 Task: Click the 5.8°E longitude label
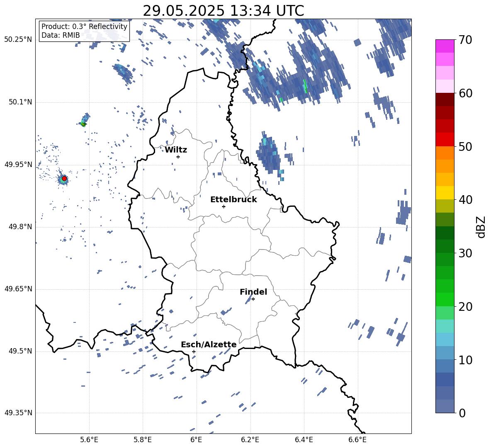pyautogui.click(x=143, y=440)
